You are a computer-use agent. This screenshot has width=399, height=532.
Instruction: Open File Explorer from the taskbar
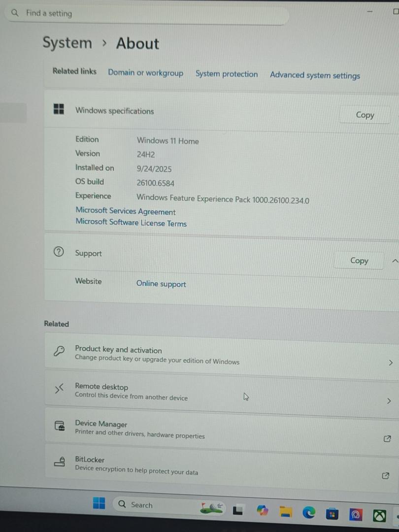[x=285, y=512]
